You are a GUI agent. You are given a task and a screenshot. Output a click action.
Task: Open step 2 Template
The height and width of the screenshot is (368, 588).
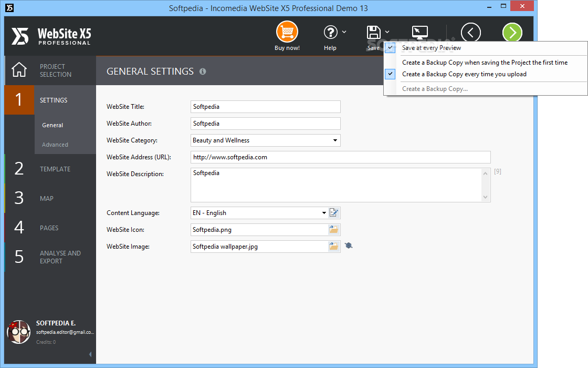[x=50, y=169]
